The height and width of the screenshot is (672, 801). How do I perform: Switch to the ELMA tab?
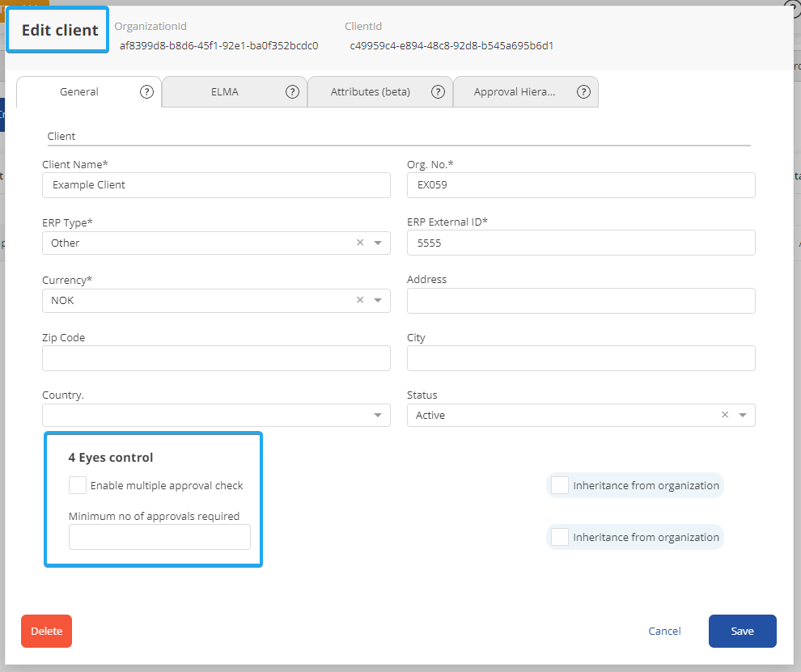tap(224, 91)
